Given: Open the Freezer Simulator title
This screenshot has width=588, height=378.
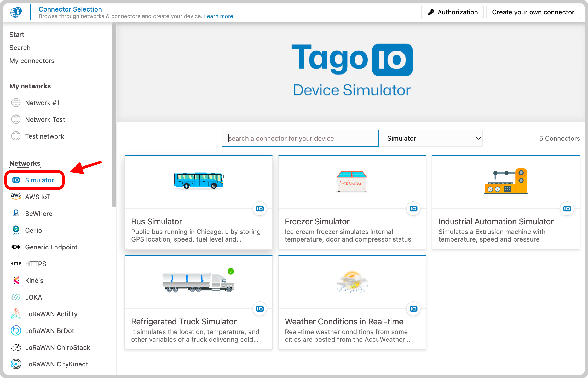Looking at the screenshot, I should (317, 221).
